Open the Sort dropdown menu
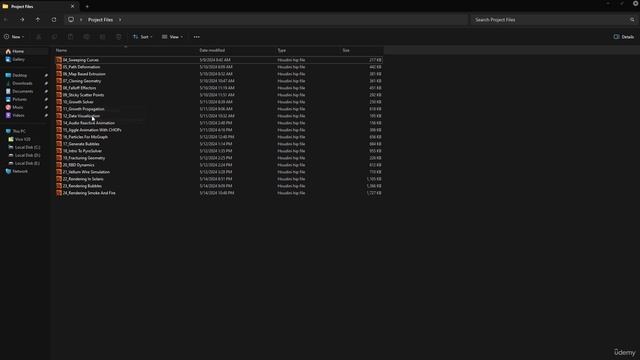Screen dimensions: 640x360 pos(142,37)
